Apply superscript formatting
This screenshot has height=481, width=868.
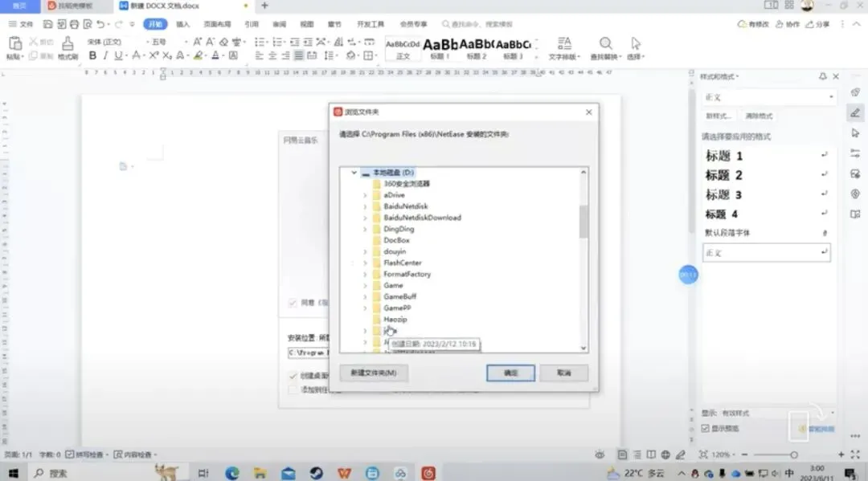pos(154,55)
